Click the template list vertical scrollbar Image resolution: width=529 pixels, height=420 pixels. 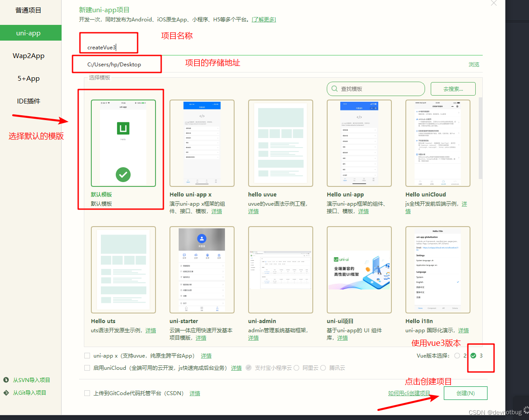[481, 138]
